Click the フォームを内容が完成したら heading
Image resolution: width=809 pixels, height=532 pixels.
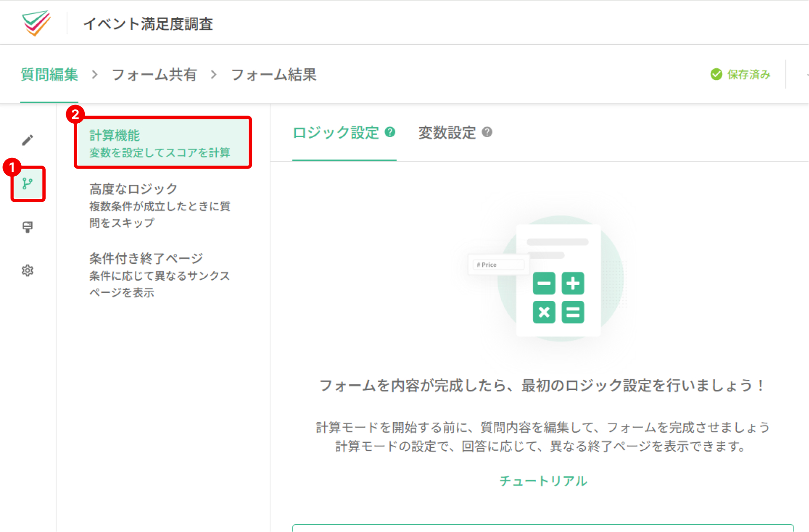click(543, 386)
